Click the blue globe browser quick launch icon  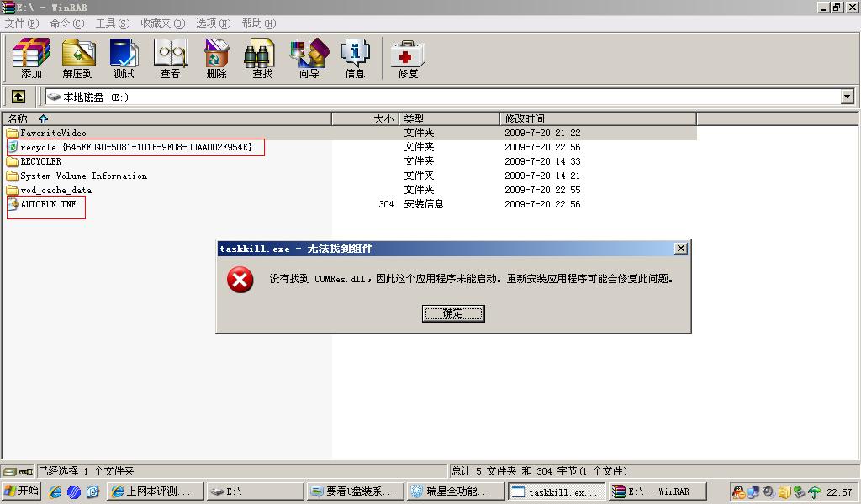(x=74, y=491)
